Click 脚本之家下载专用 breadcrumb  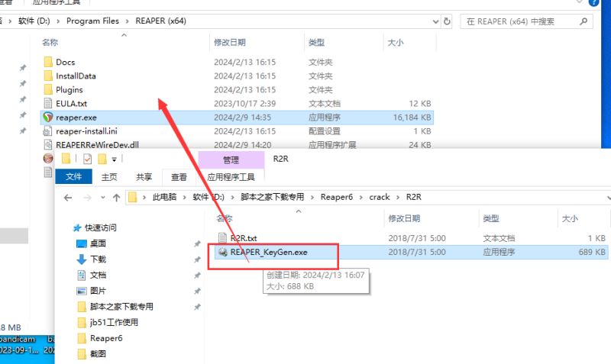[273, 197]
